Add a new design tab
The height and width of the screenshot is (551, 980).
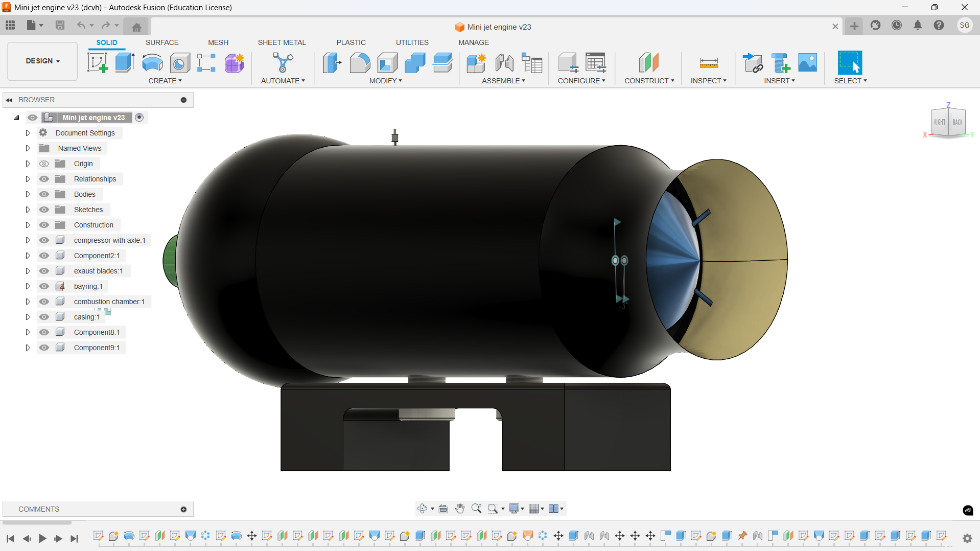click(854, 26)
